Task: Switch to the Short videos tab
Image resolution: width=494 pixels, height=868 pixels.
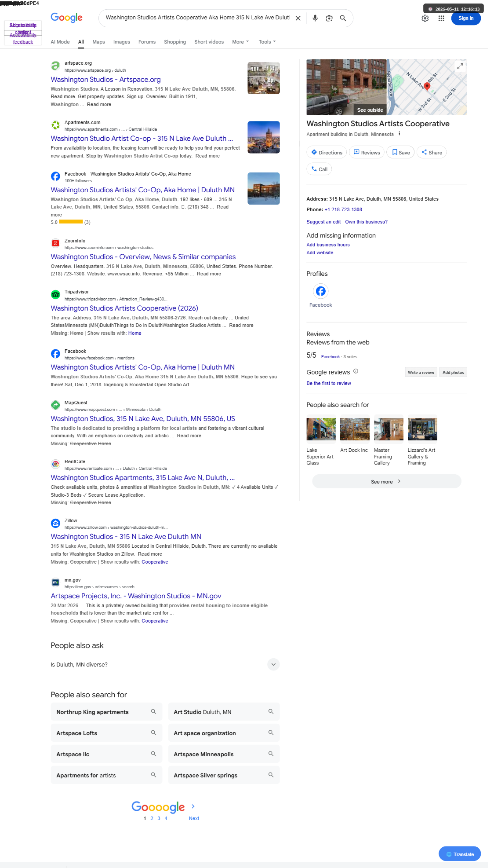Action: tap(209, 42)
